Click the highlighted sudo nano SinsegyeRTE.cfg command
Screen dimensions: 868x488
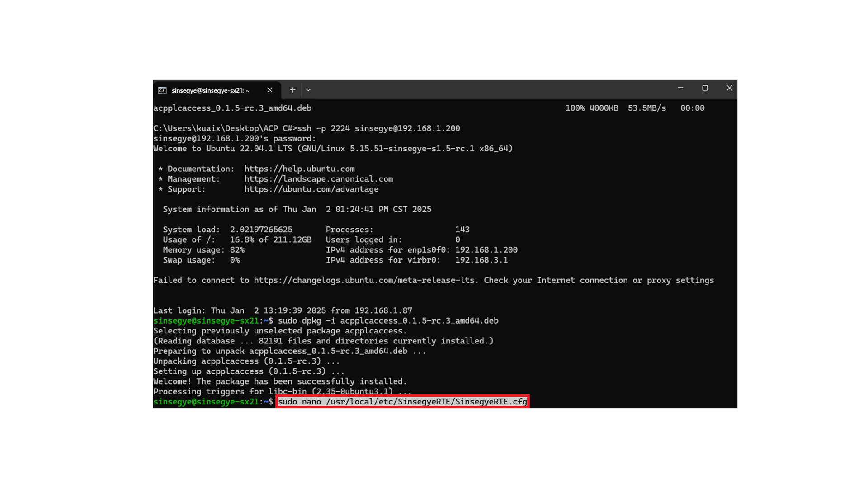pos(402,402)
